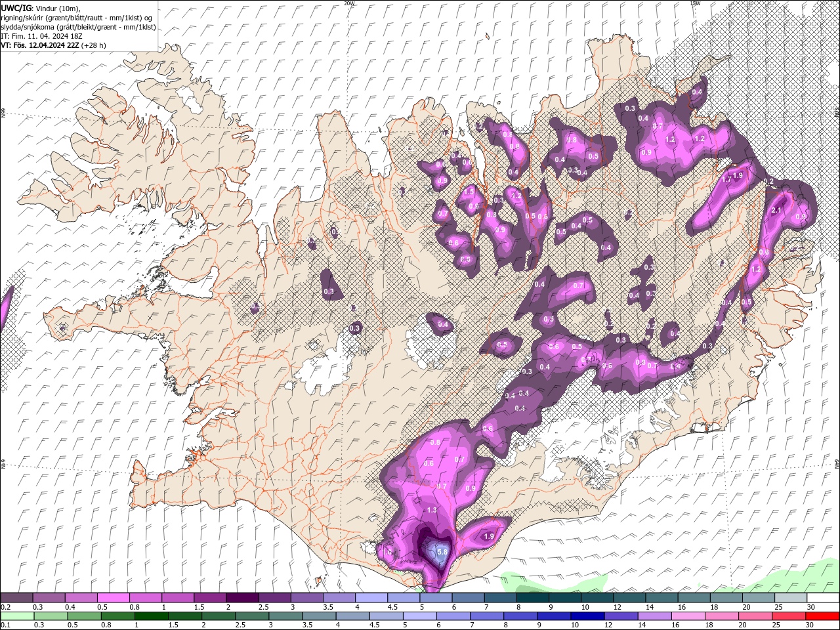
Task: Pick the light gray 25–30 snow legend swatch
Action: [791, 597]
